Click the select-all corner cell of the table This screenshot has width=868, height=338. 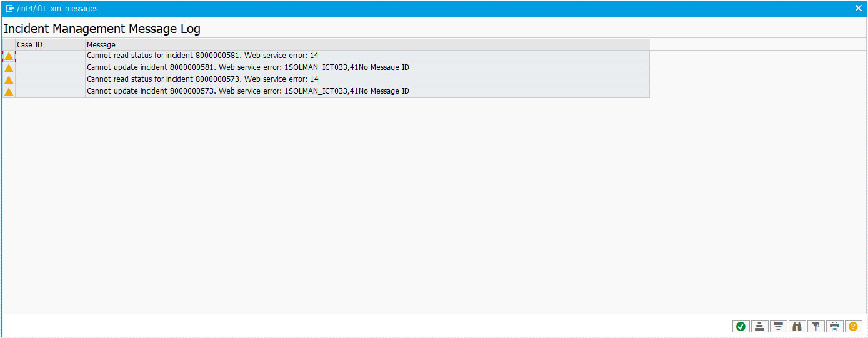pos(9,45)
